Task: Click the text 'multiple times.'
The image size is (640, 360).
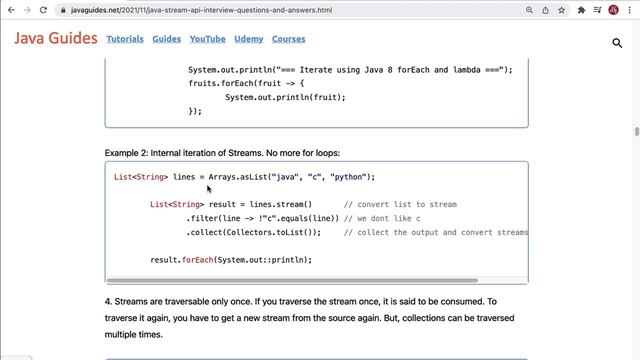Action: coord(133,335)
